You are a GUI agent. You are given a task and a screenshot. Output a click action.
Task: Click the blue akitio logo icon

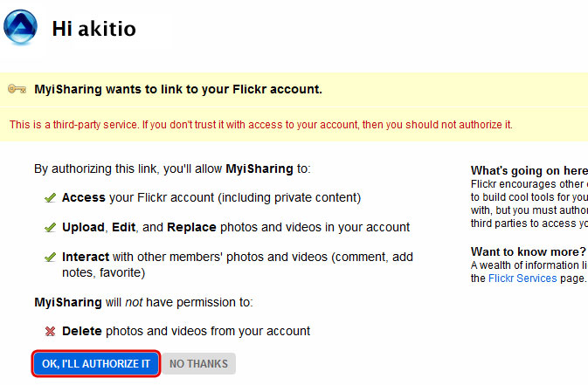coord(20,26)
